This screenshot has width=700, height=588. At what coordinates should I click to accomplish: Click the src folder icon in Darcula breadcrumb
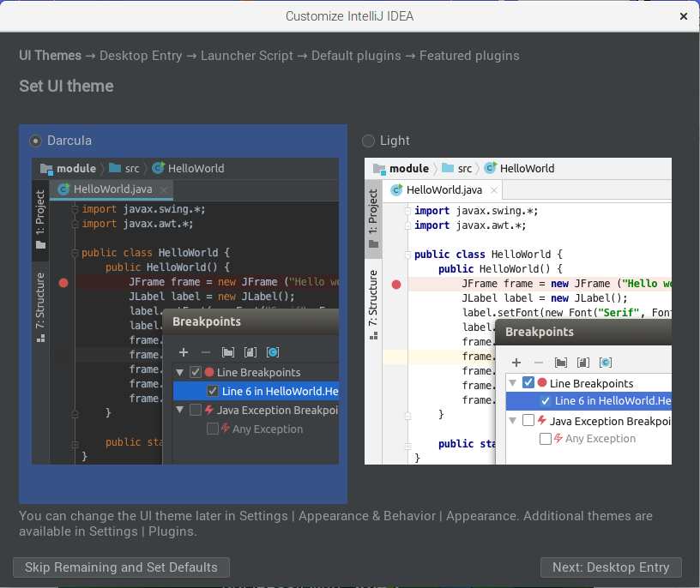tap(115, 168)
